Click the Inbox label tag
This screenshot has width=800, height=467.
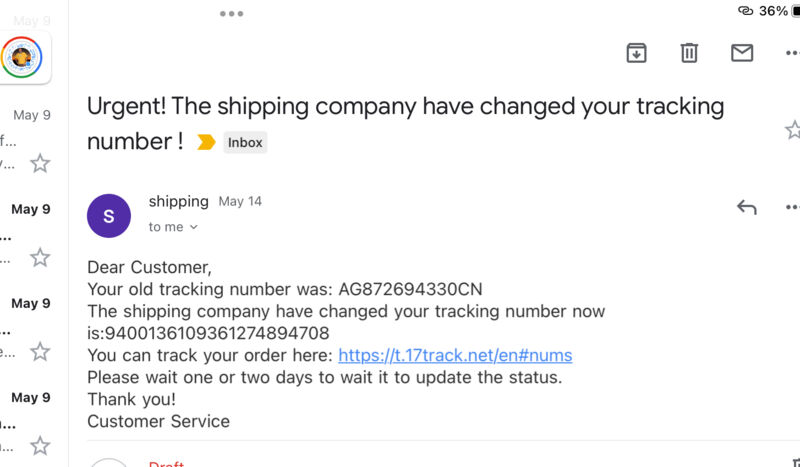tap(245, 142)
